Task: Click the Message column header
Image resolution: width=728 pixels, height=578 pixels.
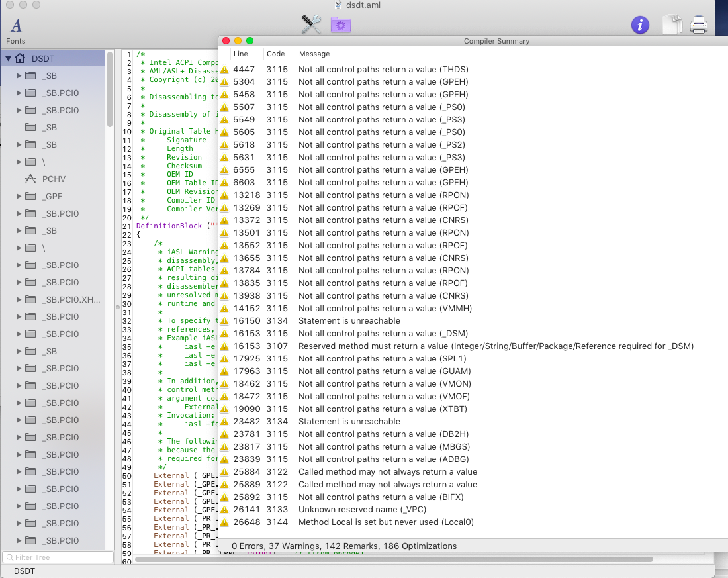Action: (314, 54)
